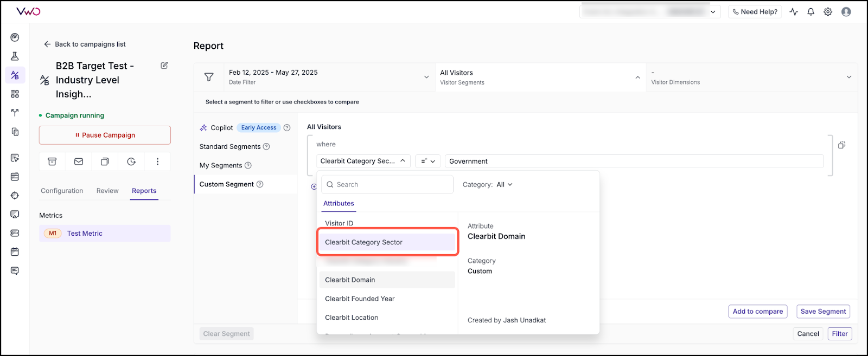Viewport: 868px width, 356px height.
Task: Open the notifications bell
Action: tap(810, 12)
